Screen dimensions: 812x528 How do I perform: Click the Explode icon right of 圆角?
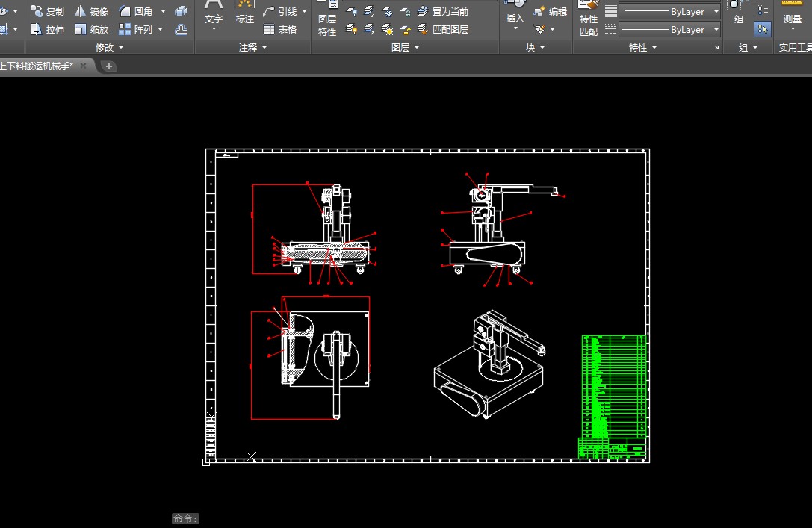181,11
